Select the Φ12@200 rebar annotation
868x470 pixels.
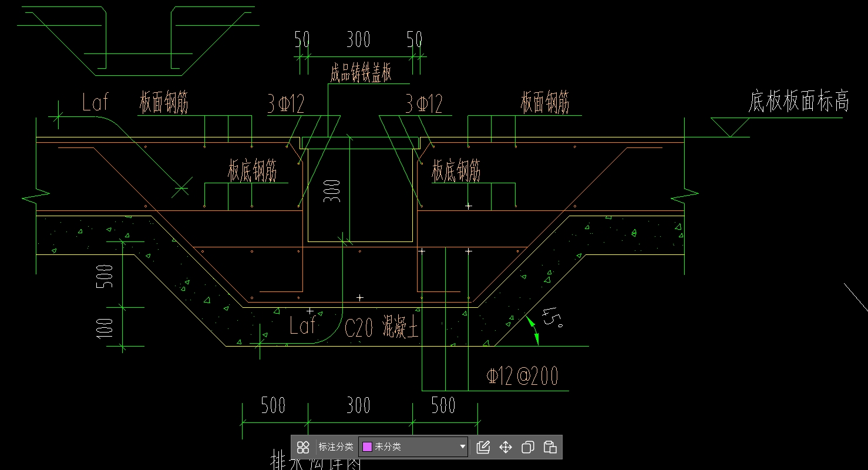pyautogui.click(x=522, y=376)
